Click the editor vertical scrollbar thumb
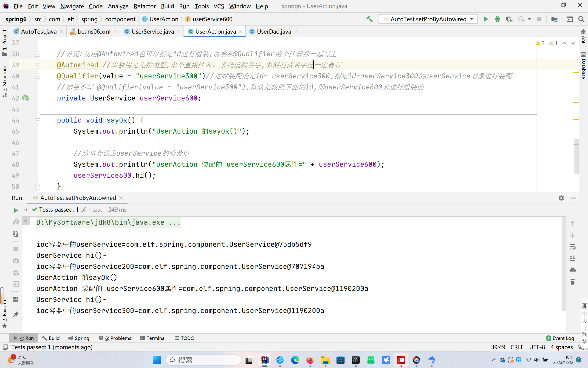This screenshot has height=368, width=588. pos(576,157)
